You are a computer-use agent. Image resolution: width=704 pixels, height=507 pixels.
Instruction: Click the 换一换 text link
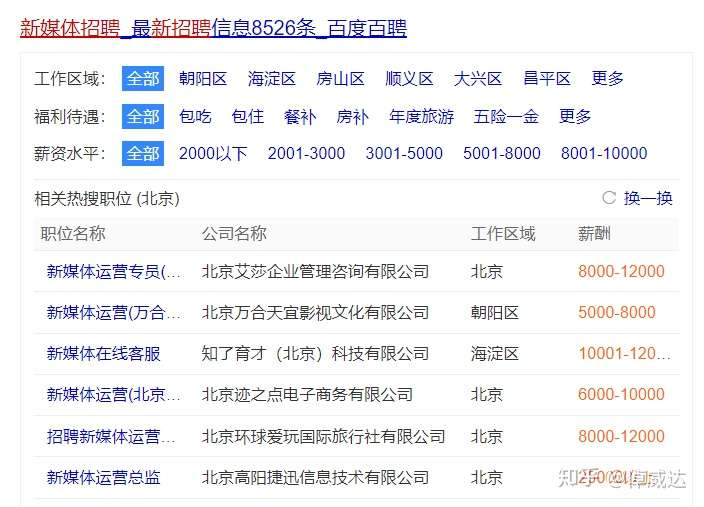[648, 198]
